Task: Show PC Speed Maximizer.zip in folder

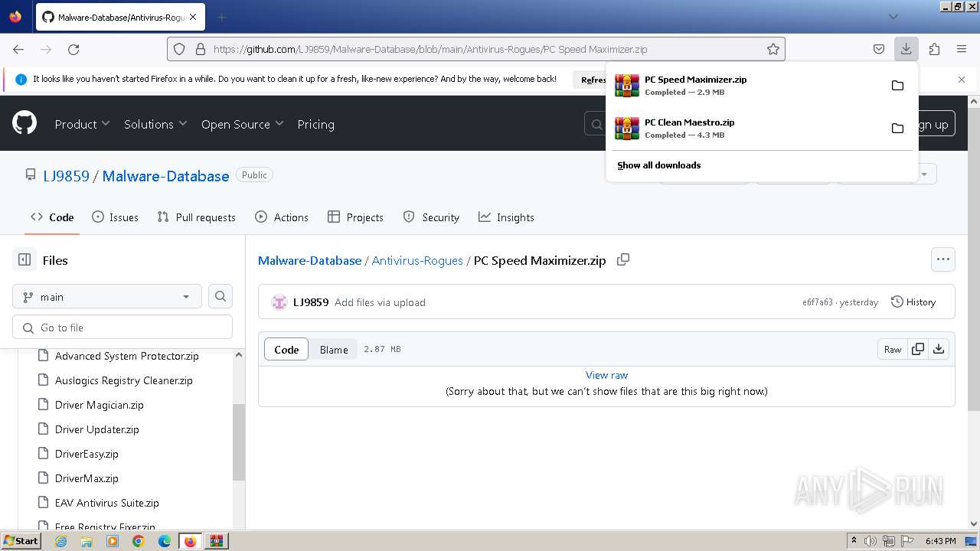Action: pos(897,85)
